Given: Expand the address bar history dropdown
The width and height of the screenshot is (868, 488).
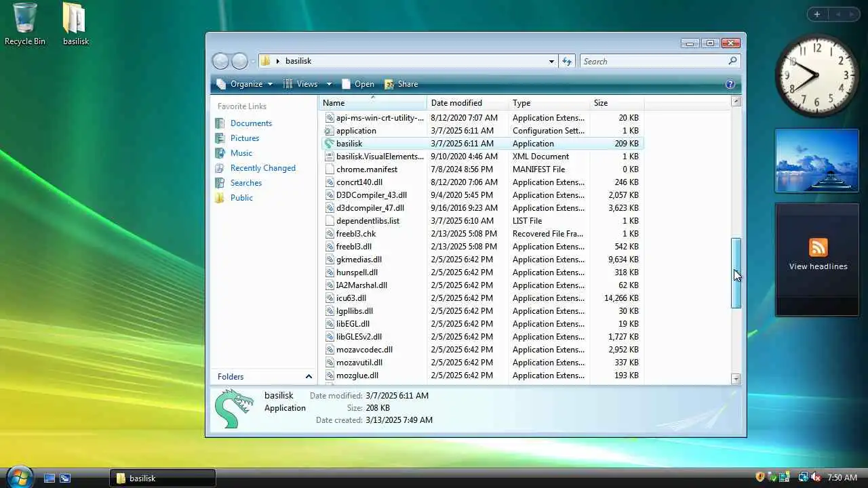Looking at the screenshot, I should 551,61.
